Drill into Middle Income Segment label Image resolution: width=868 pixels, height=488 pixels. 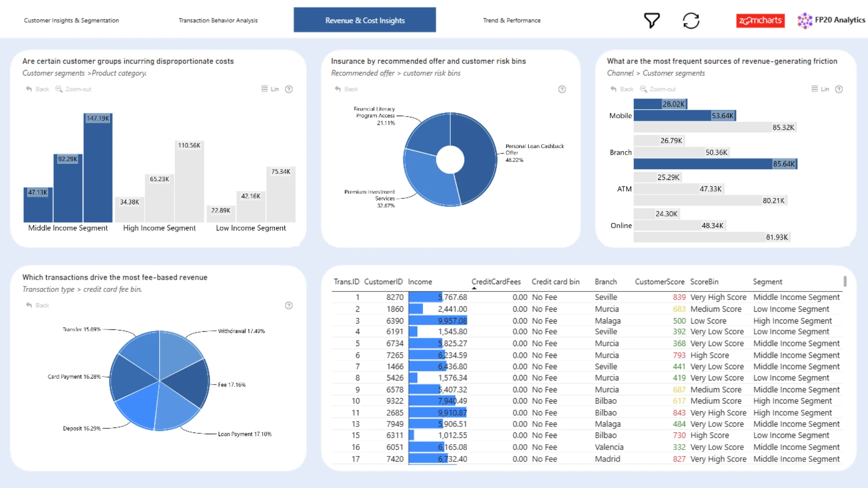coord(68,228)
